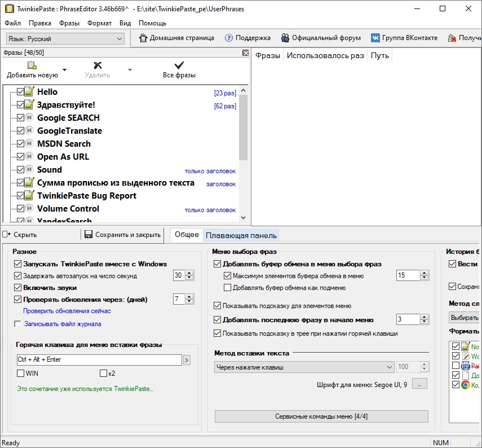
Task: Toggle Включить звуки checkbox
Action: point(18,288)
